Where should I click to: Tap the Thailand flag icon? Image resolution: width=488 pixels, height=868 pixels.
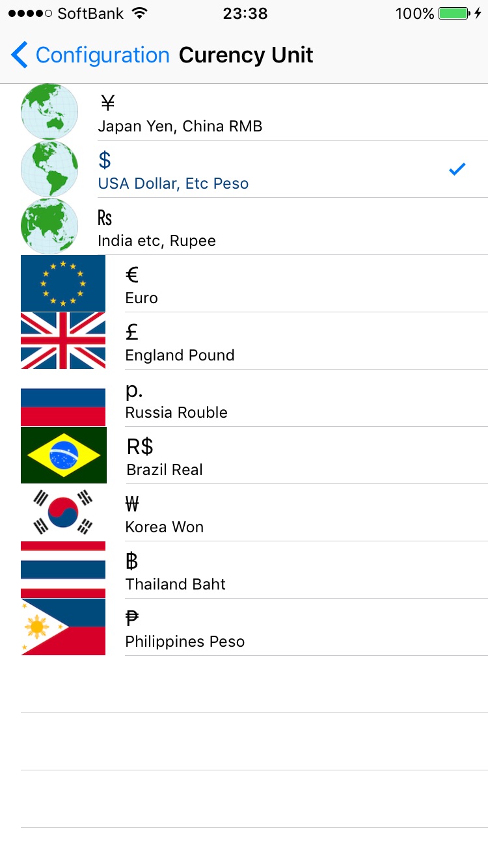pyautogui.click(x=63, y=569)
